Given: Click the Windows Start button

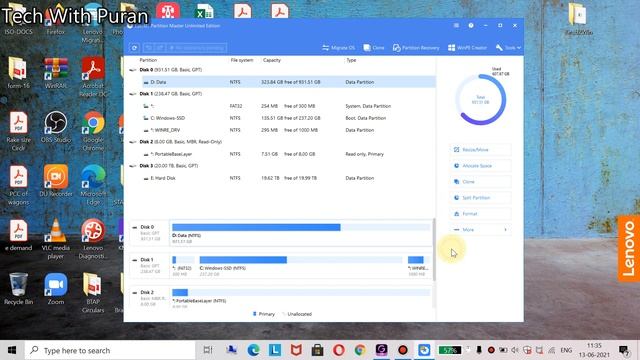Looking at the screenshot, I should 12,350.
